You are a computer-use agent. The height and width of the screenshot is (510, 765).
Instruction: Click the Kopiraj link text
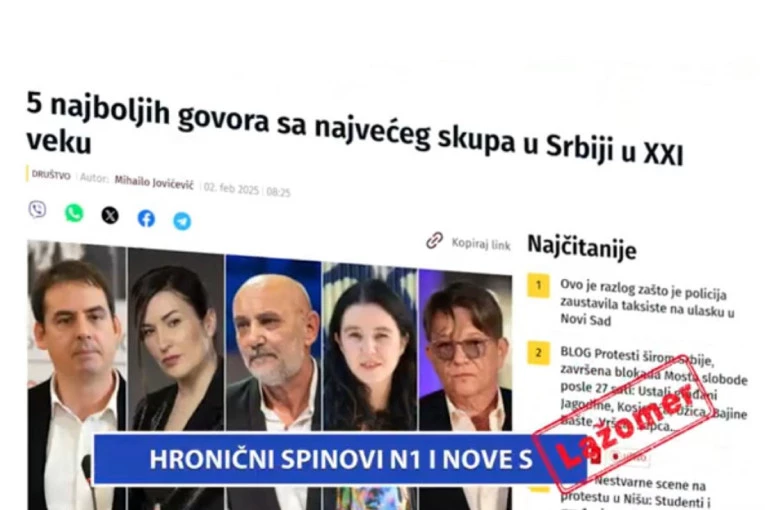[x=481, y=244]
